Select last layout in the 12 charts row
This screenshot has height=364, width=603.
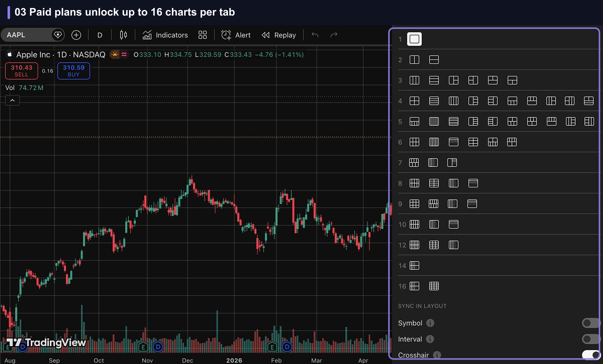454,245
